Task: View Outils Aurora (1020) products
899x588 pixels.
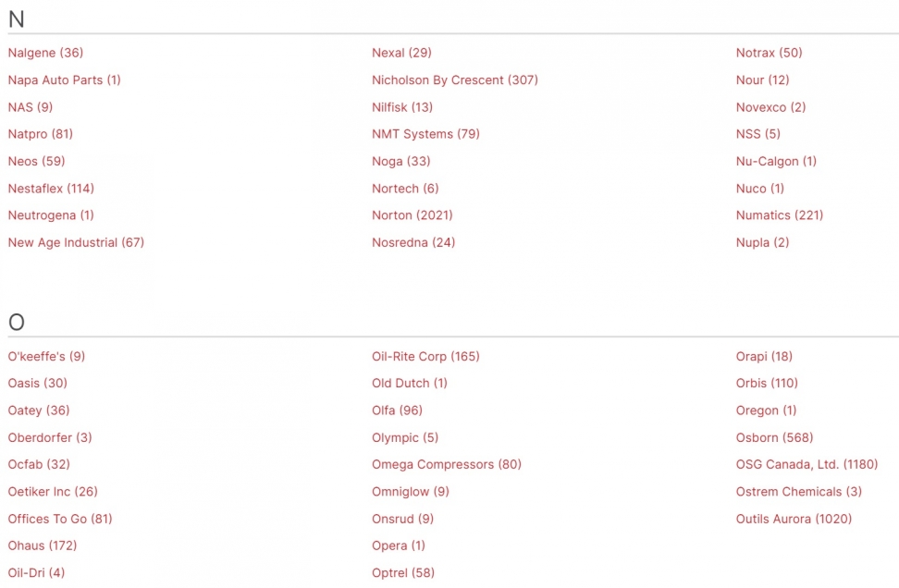Action: click(794, 519)
